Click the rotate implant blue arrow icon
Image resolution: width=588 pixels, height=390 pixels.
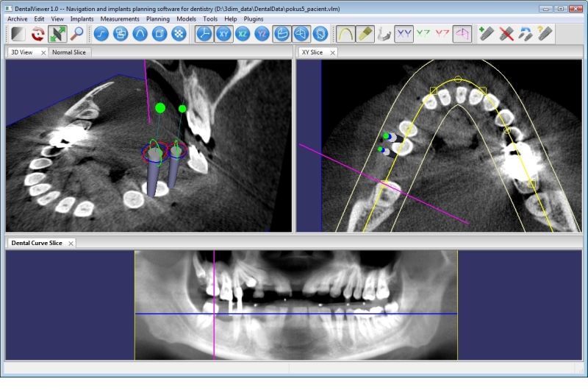tap(526, 34)
